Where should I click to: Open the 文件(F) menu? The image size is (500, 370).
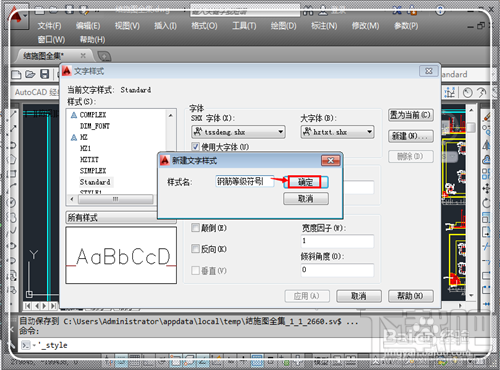[x=49, y=26]
